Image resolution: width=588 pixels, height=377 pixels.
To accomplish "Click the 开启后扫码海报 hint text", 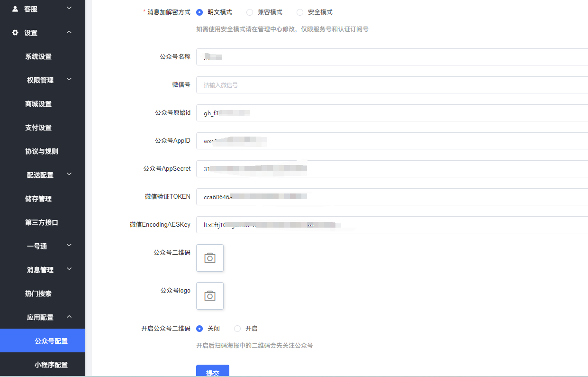I will click(254, 346).
